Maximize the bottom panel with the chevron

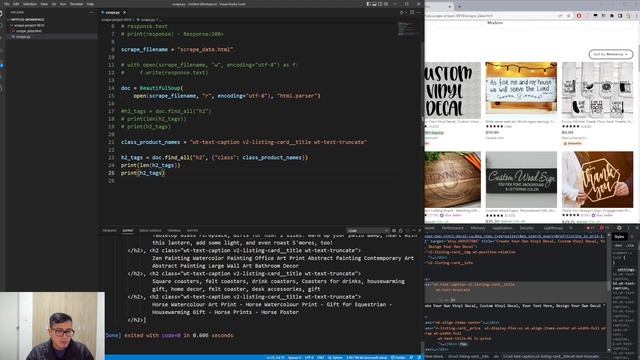(414, 231)
